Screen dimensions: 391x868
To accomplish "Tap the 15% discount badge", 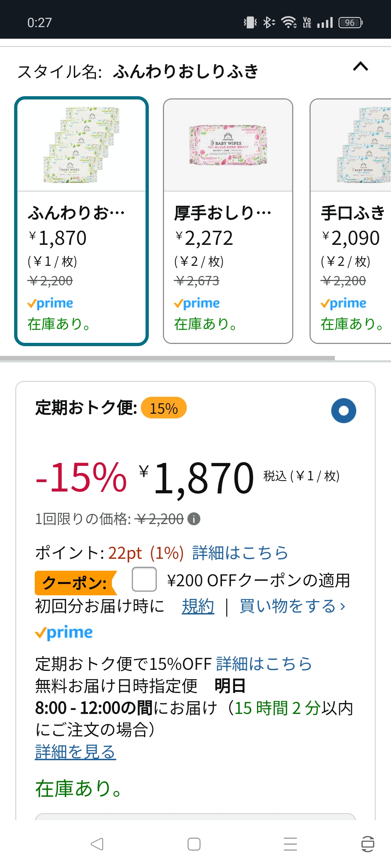I will pyautogui.click(x=164, y=408).
